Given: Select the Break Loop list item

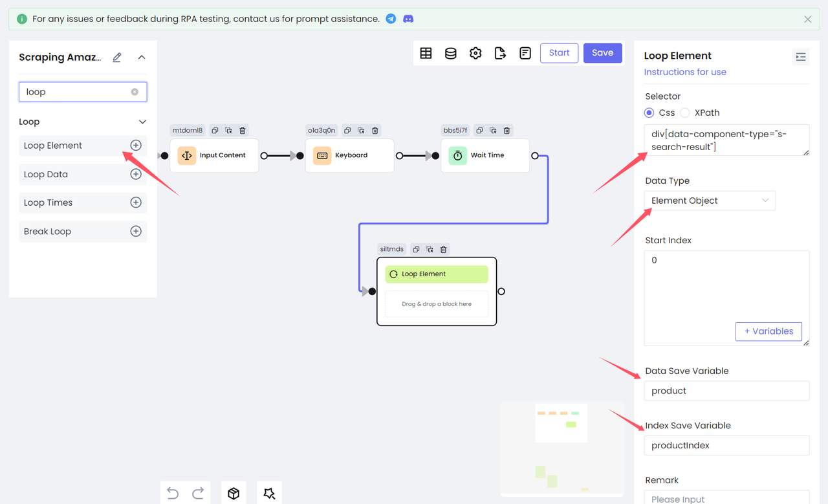Looking at the screenshot, I should tap(83, 231).
